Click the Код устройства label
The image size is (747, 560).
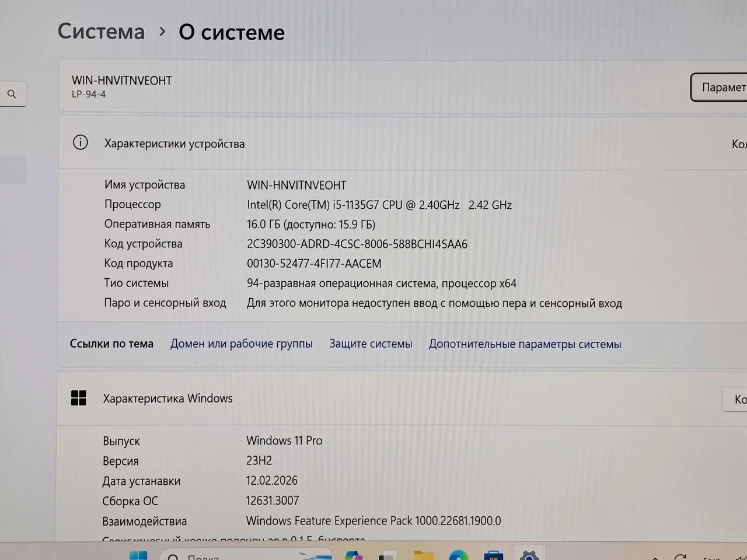(x=143, y=244)
